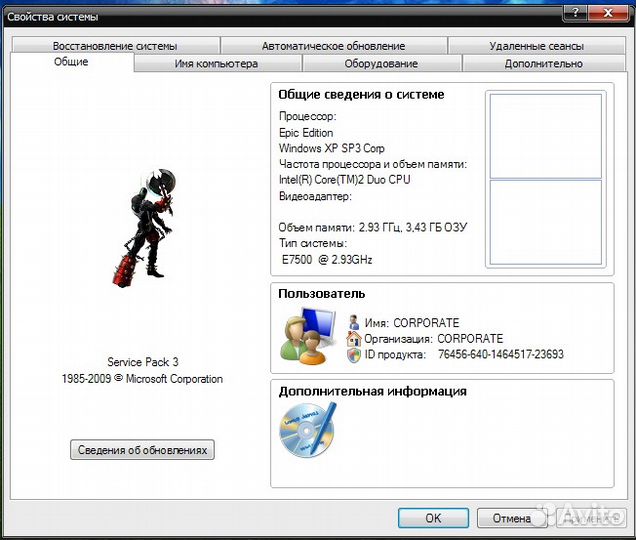636x540 pixels.
Task: Click the shield icon beside ID продукта
Action: 354,355
